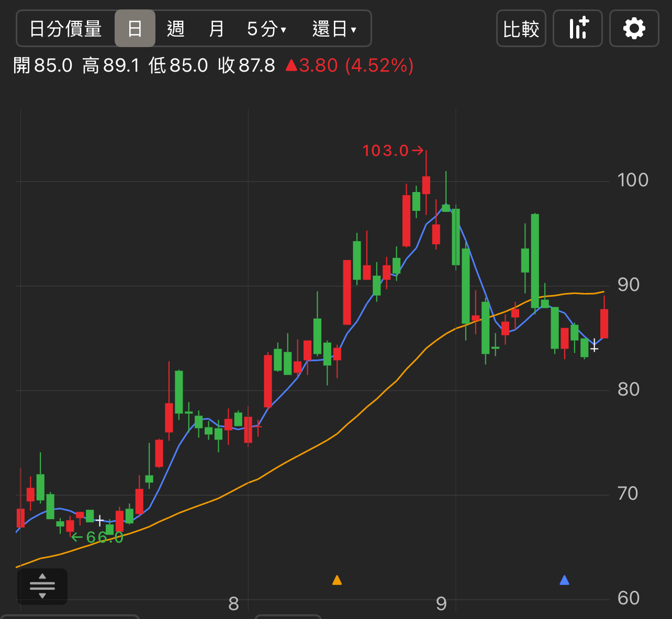Click the red 3.80 (4.52%) change value
Image resolution: width=672 pixels, height=619 pixels.
click(x=350, y=66)
